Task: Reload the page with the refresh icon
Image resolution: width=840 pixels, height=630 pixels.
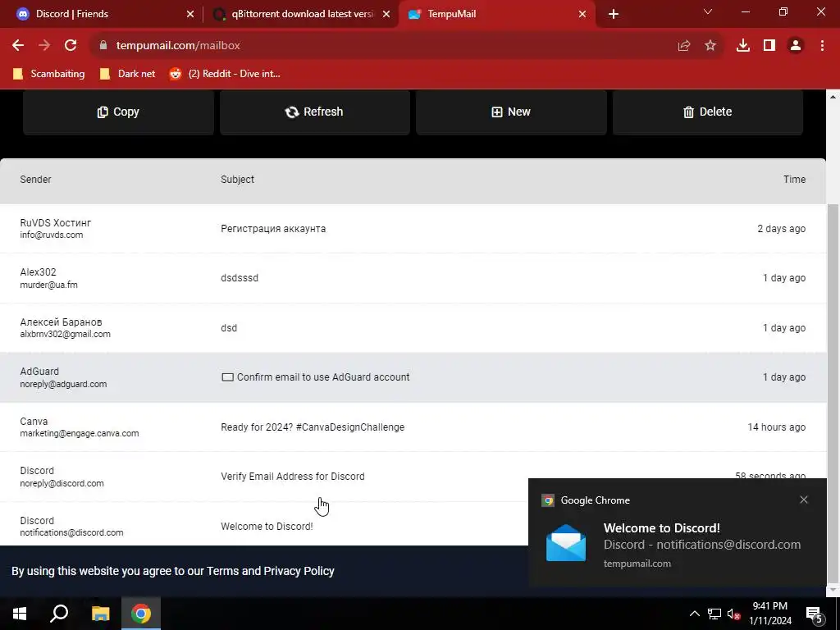Action: pos(71,46)
